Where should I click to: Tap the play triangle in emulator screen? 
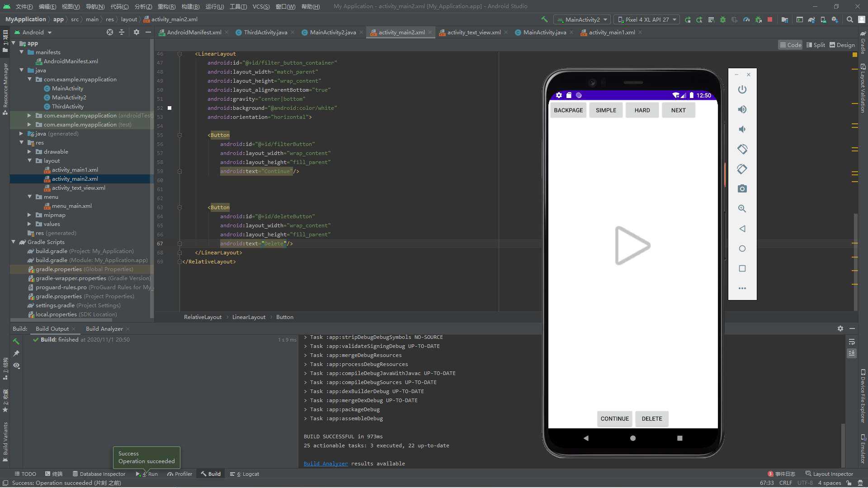pyautogui.click(x=632, y=245)
